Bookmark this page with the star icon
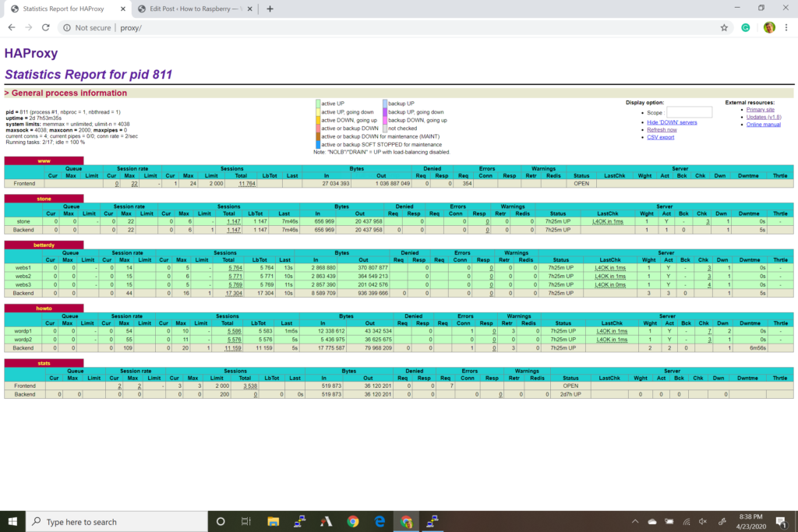This screenshot has height=532, width=798. pos(724,28)
